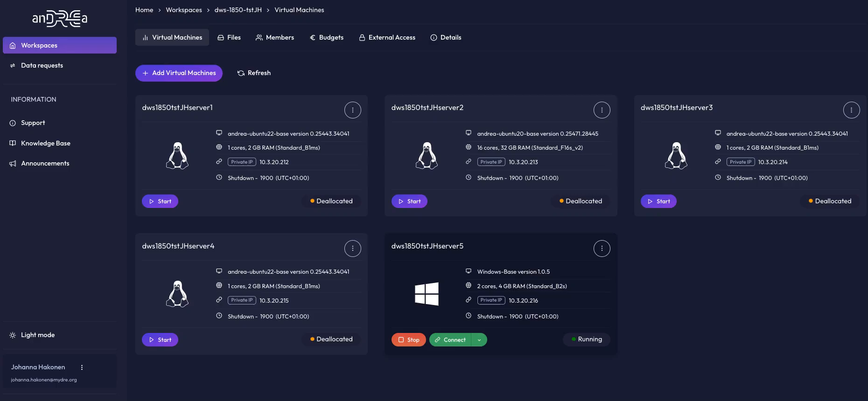Click the CPU chip icon in dws1850tstJHserver2 card
Viewport: 868px width, 401px height.
pyautogui.click(x=468, y=147)
